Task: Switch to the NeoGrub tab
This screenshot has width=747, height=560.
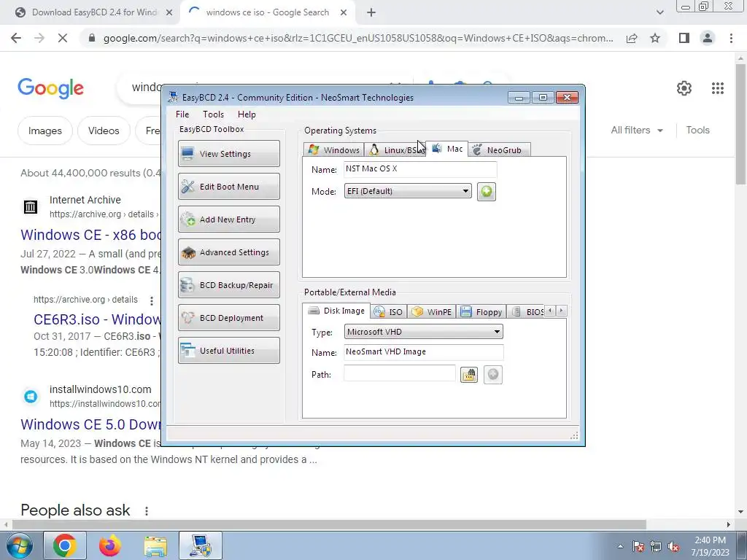Action: coord(499,150)
